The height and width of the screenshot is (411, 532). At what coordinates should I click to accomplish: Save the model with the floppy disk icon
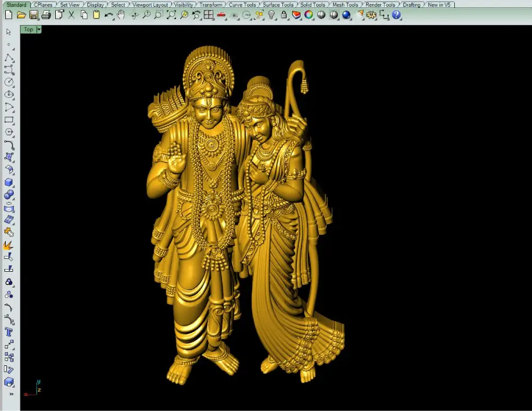pos(34,15)
